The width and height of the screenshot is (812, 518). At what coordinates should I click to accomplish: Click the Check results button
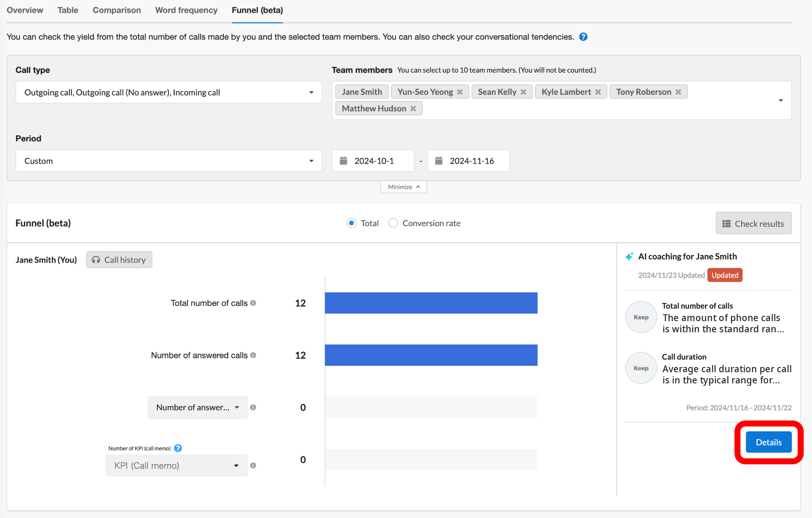(753, 223)
